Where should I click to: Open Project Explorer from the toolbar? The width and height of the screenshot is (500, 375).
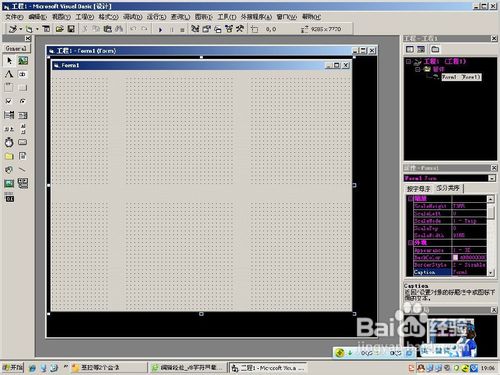(195, 29)
